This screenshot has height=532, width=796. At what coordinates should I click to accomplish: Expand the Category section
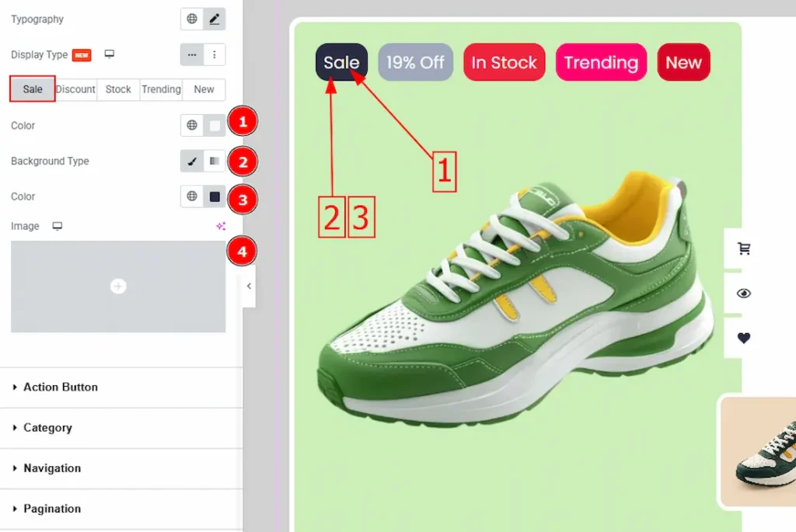pos(47,427)
